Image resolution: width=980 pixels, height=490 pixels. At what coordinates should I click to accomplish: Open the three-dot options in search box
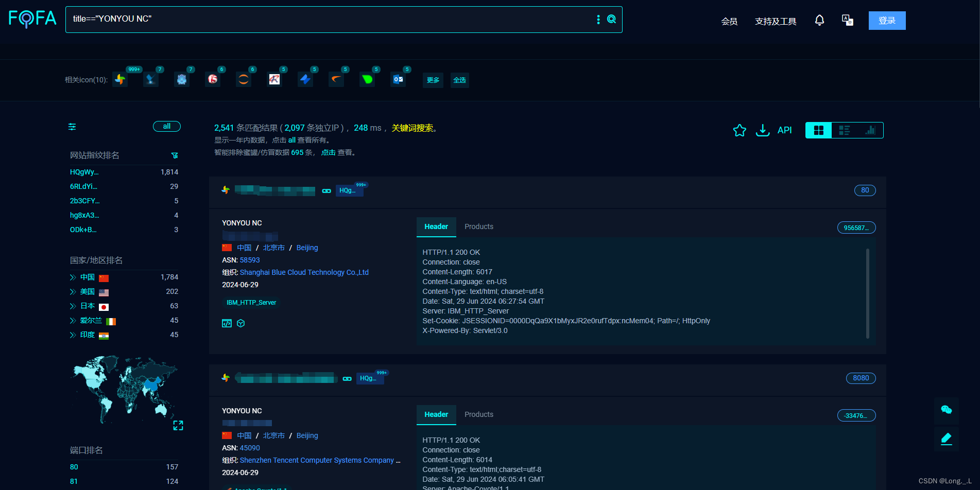click(x=598, y=19)
